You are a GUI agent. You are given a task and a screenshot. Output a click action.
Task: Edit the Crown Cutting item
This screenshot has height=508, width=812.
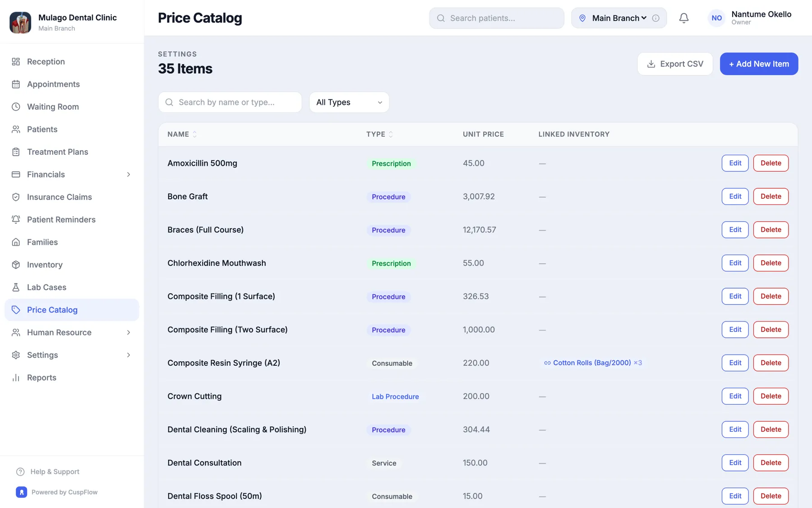tap(735, 396)
